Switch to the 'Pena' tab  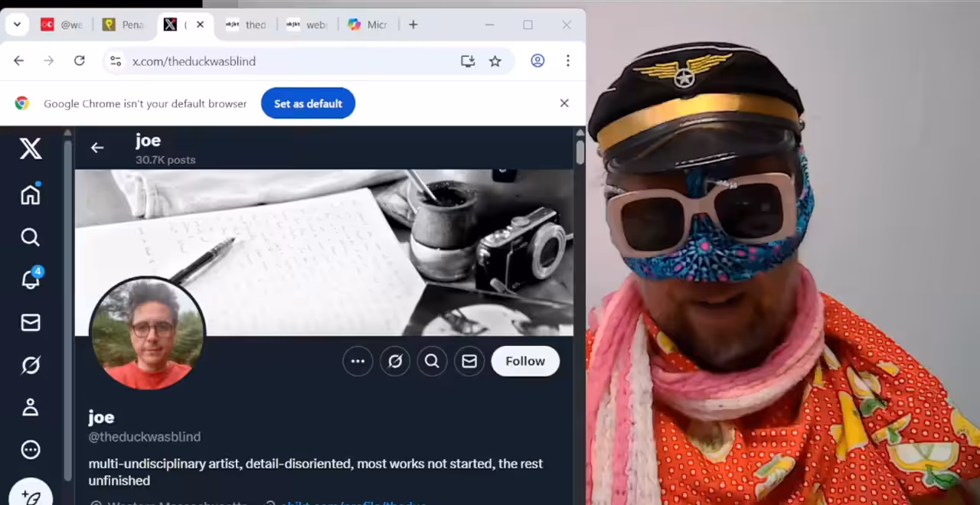[x=123, y=24]
